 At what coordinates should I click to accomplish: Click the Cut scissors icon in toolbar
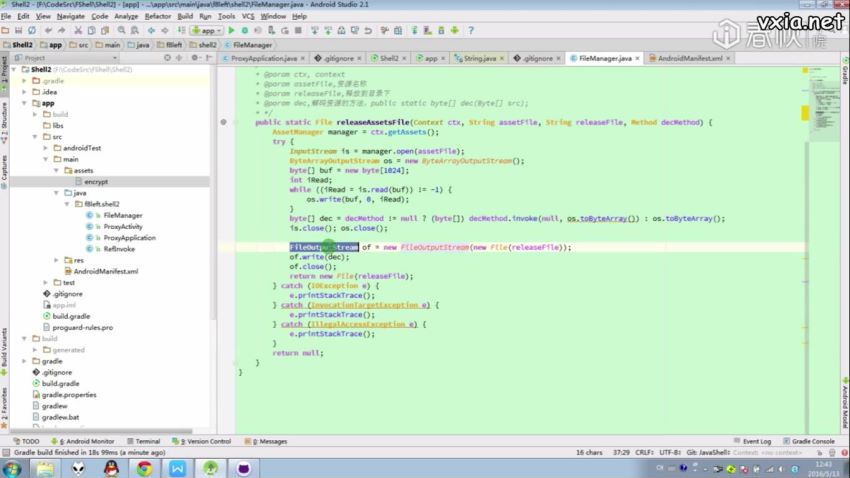coord(79,31)
